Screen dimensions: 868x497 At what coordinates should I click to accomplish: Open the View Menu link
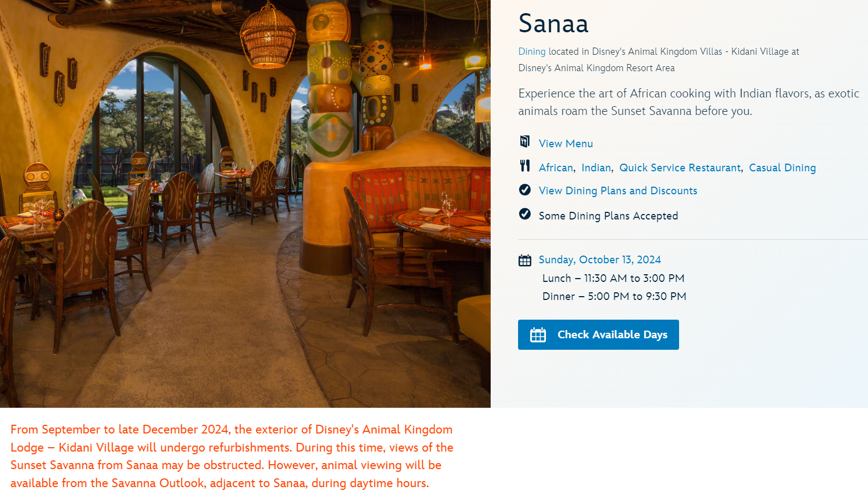[566, 143]
